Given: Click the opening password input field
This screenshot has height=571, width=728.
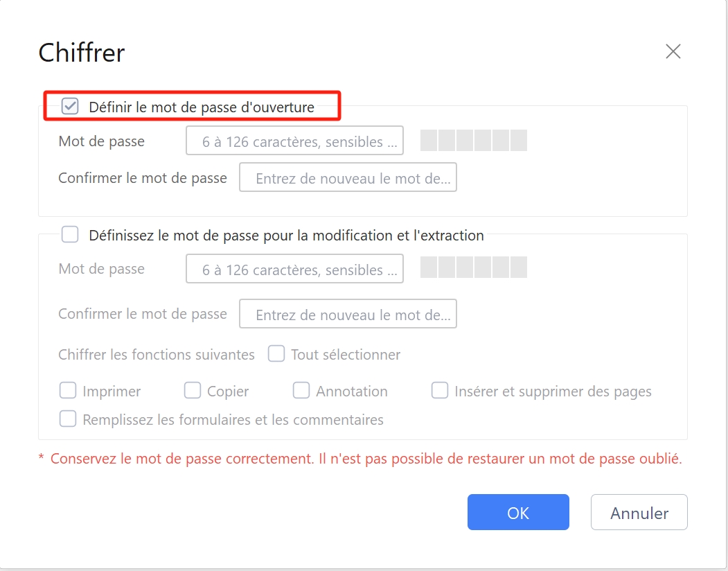Looking at the screenshot, I should pyautogui.click(x=294, y=140).
